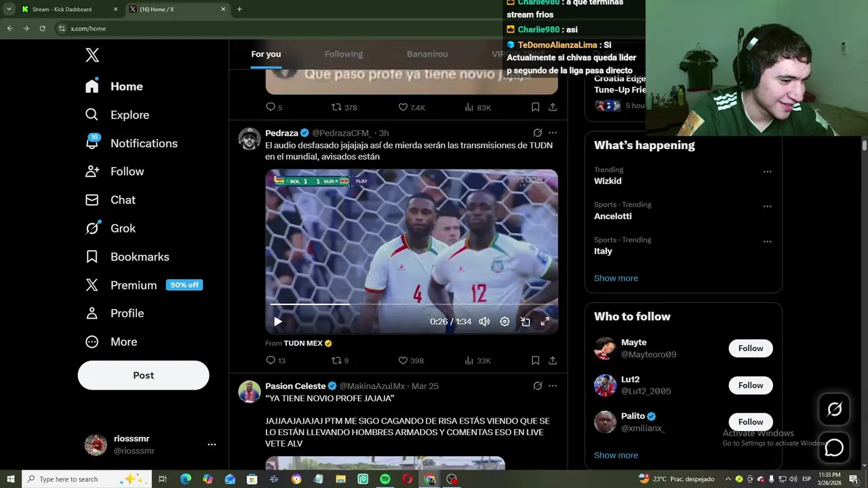Toggle picture-in-picture on video
Image resolution: width=868 pixels, height=488 pixels.
(x=525, y=322)
